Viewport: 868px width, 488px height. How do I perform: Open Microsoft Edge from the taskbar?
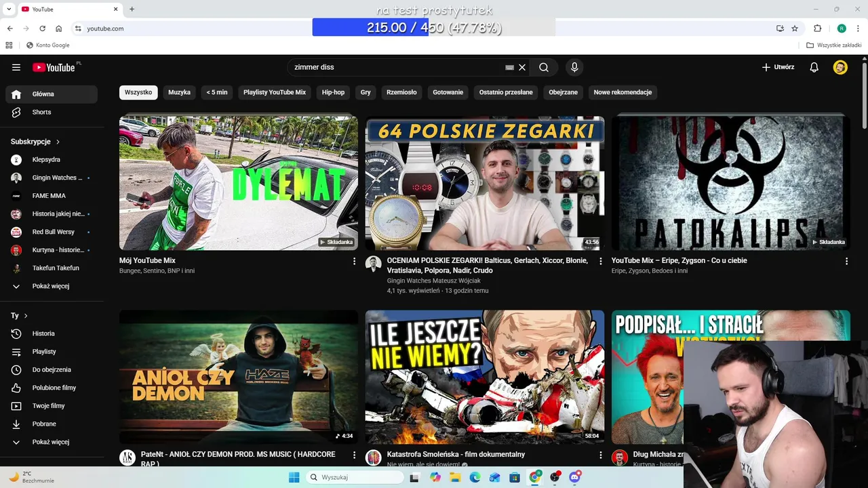[x=475, y=477]
